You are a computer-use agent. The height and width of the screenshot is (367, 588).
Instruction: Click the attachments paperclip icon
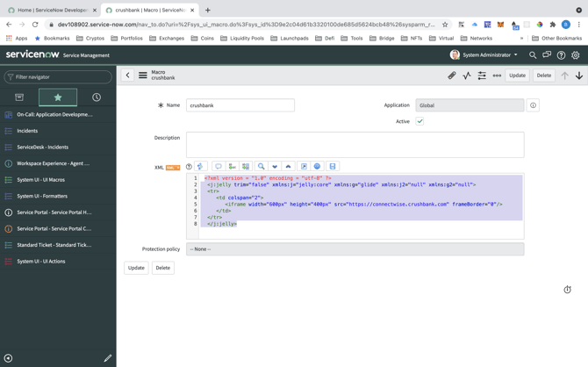click(452, 76)
